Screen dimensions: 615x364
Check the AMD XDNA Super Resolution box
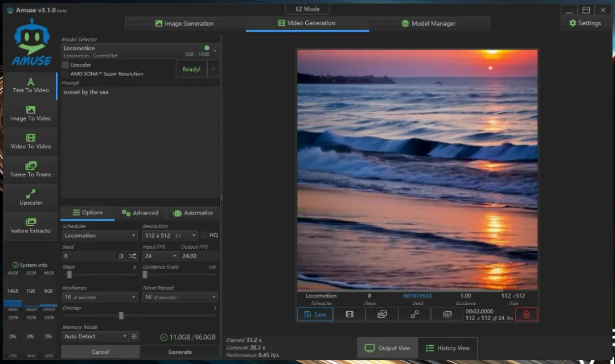66,74
